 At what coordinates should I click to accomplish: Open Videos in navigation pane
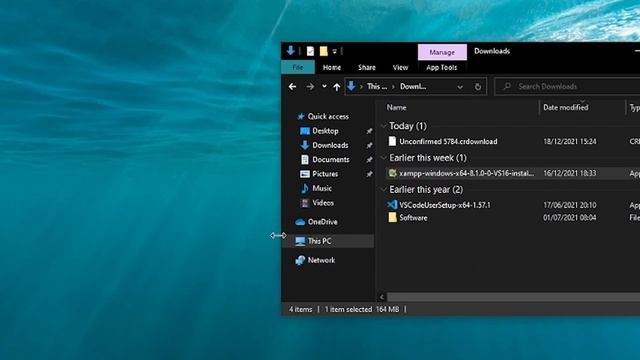click(x=323, y=202)
